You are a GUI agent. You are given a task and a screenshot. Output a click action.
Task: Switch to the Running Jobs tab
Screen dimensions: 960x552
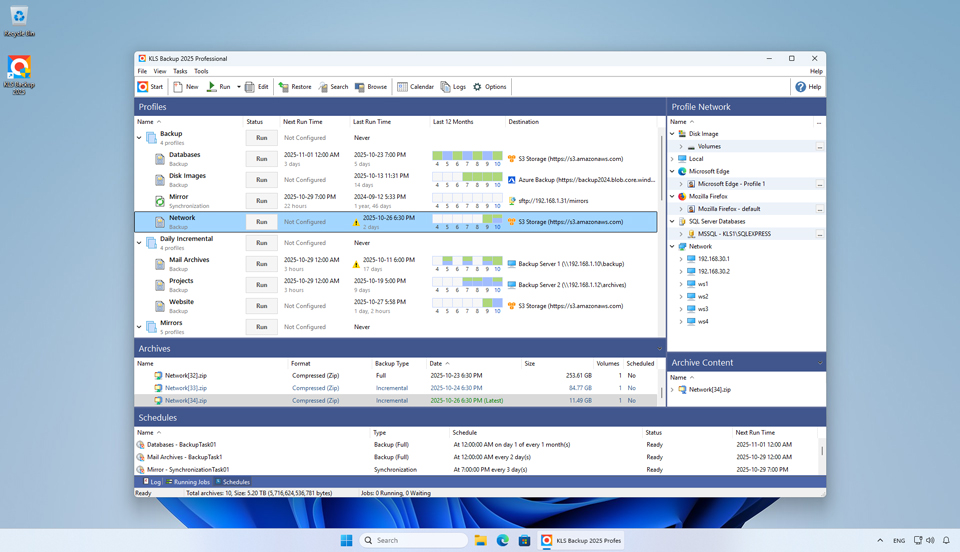(188, 482)
